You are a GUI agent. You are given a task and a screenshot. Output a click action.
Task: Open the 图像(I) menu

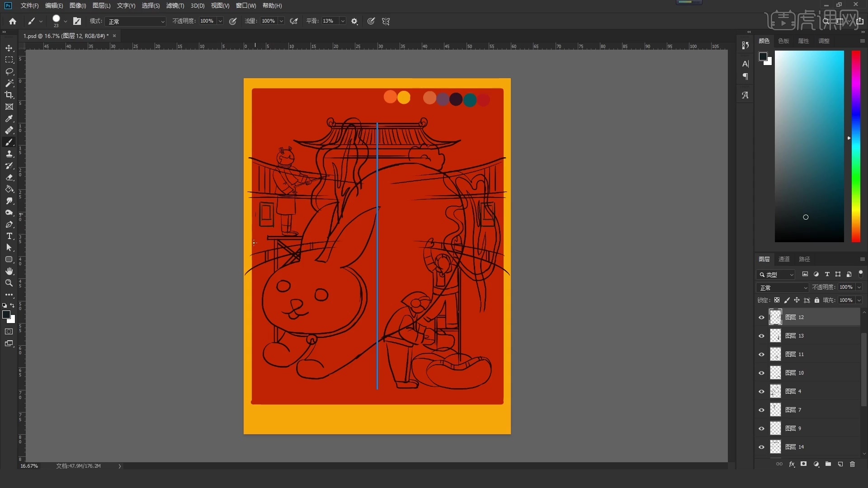coord(78,5)
